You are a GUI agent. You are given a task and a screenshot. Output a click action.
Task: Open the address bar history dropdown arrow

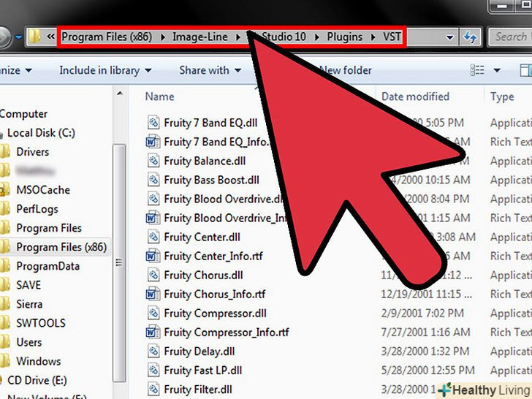(450, 37)
